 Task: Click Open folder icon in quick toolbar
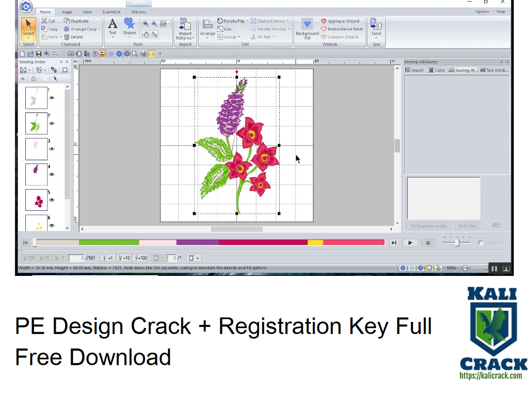click(31, 54)
